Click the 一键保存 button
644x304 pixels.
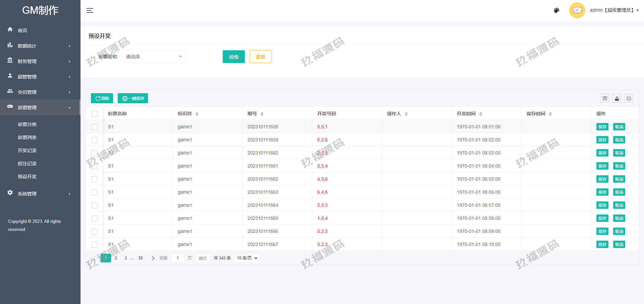pos(133,98)
